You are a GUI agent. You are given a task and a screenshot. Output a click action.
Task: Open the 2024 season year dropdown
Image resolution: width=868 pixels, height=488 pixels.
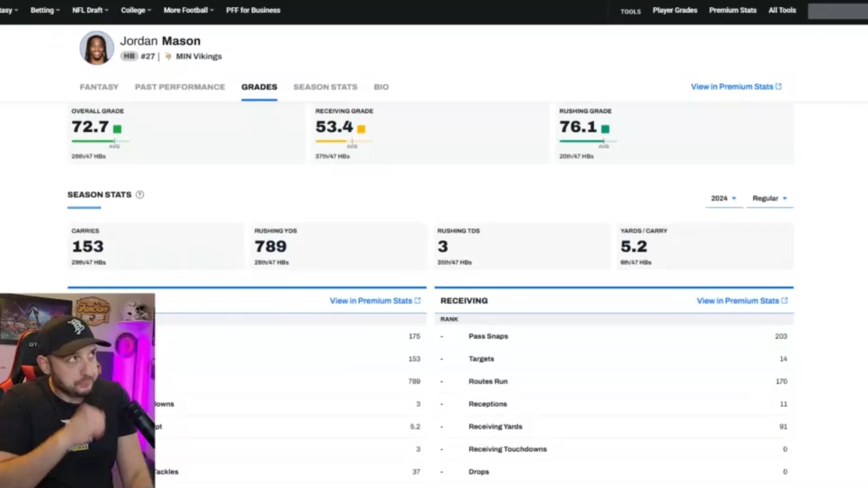click(x=724, y=198)
